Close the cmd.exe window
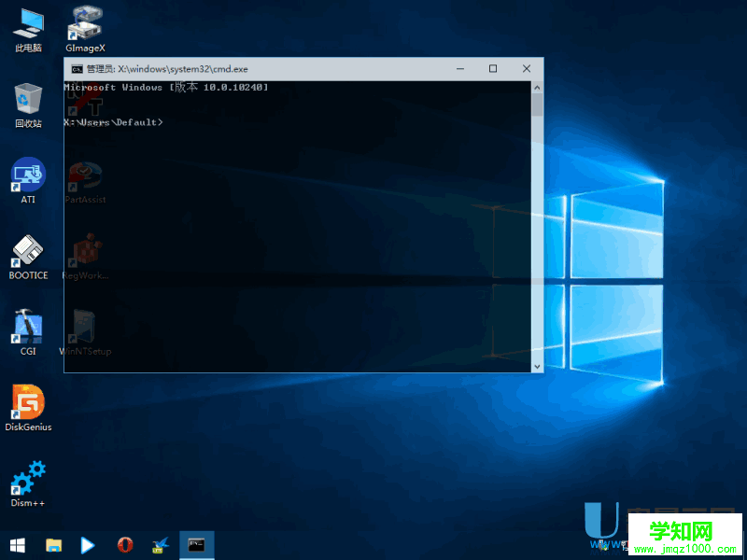Viewport: 747px width, 560px height. [527, 69]
